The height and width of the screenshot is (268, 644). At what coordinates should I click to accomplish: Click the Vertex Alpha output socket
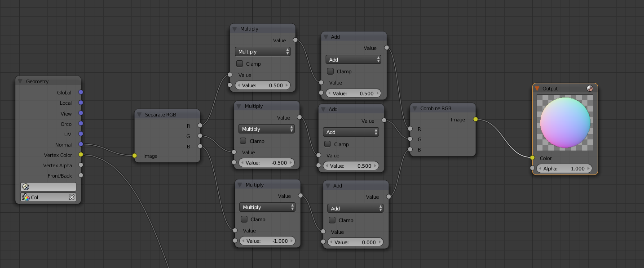(x=81, y=165)
